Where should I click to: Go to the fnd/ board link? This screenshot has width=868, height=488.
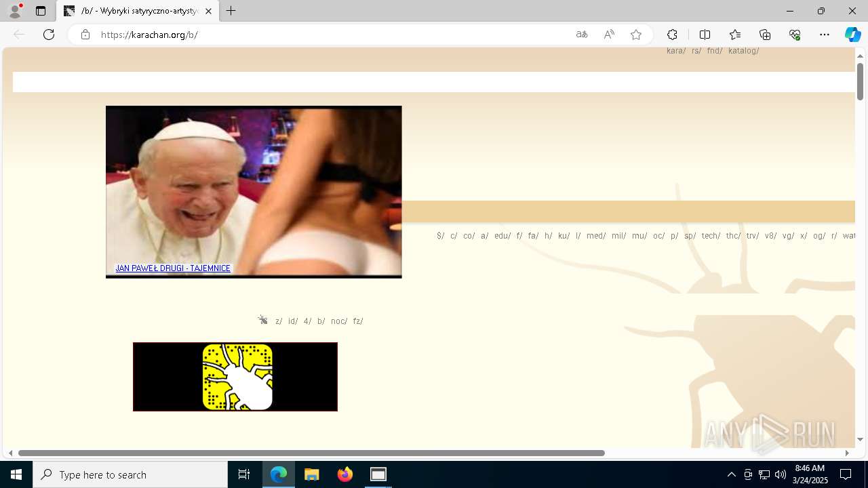715,51
